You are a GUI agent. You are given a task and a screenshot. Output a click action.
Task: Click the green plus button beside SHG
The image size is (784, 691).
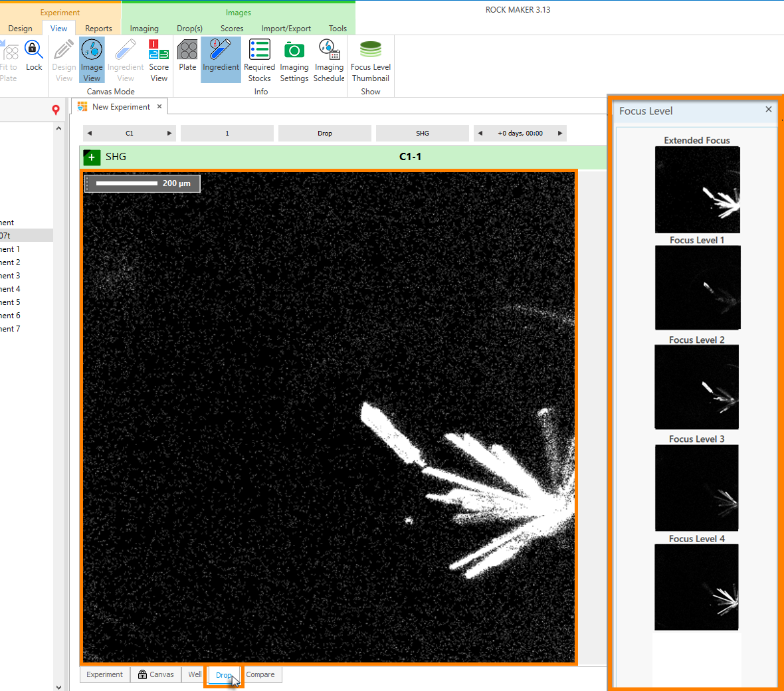pyautogui.click(x=91, y=157)
